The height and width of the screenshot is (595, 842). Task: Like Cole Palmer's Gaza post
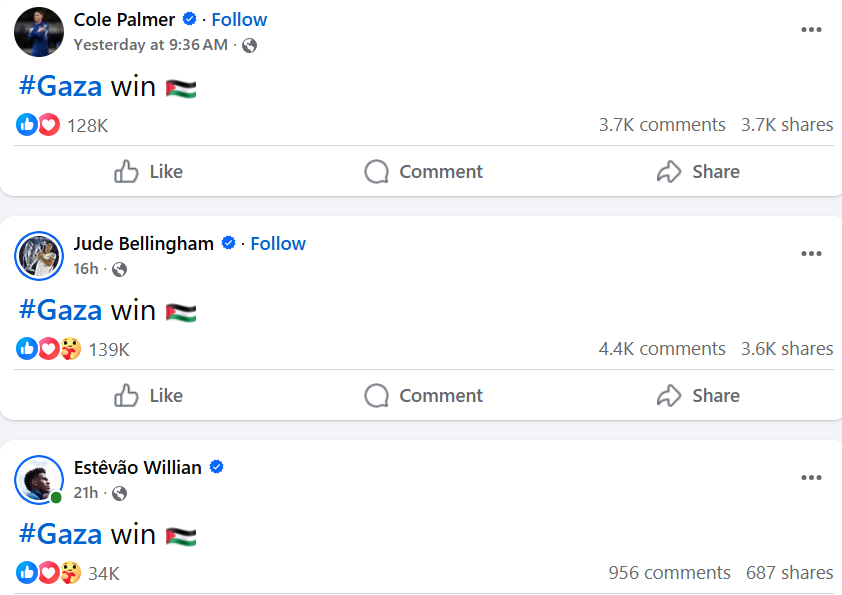[149, 172]
